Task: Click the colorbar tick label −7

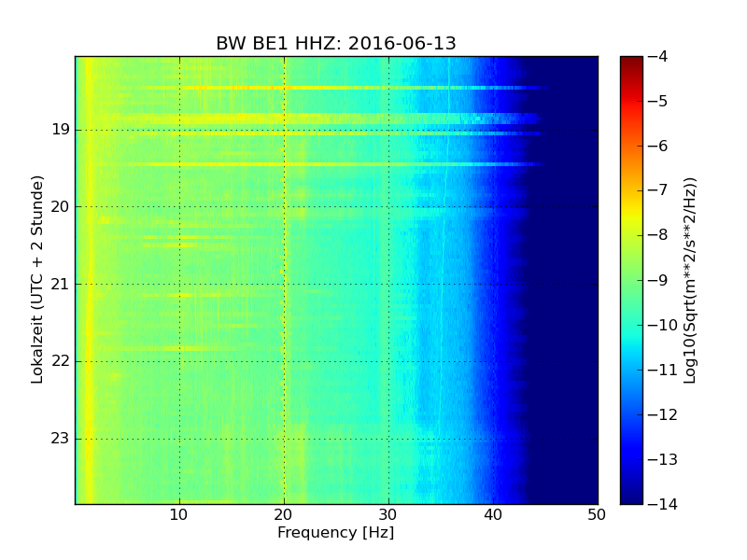Action: pos(658,190)
